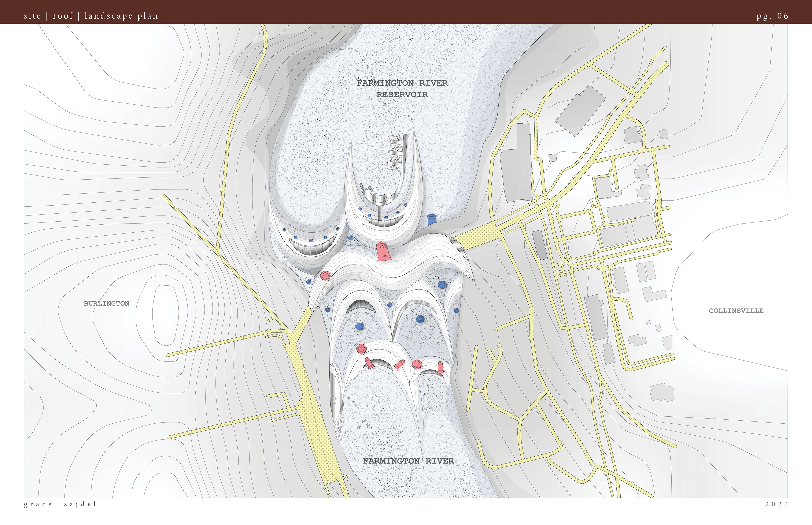Viewport: 812px width, 525px height.
Task: Click the '2024' year text
Action: (x=777, y=504)
